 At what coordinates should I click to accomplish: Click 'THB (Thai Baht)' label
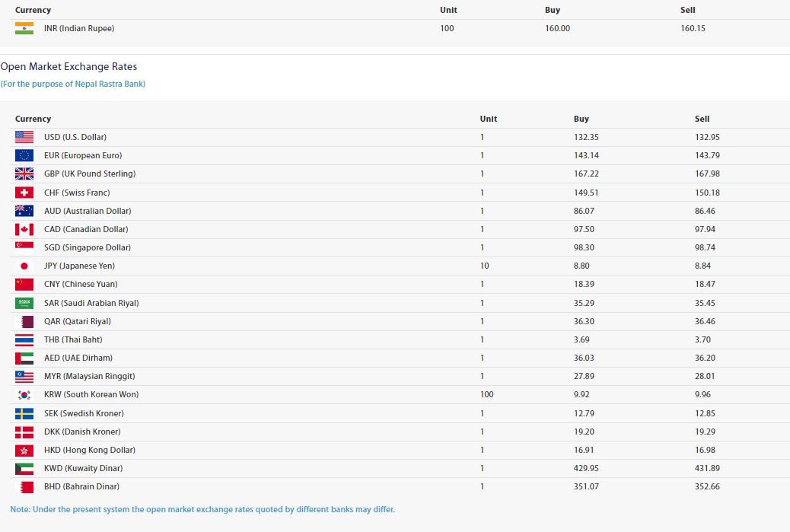(73, 339)
